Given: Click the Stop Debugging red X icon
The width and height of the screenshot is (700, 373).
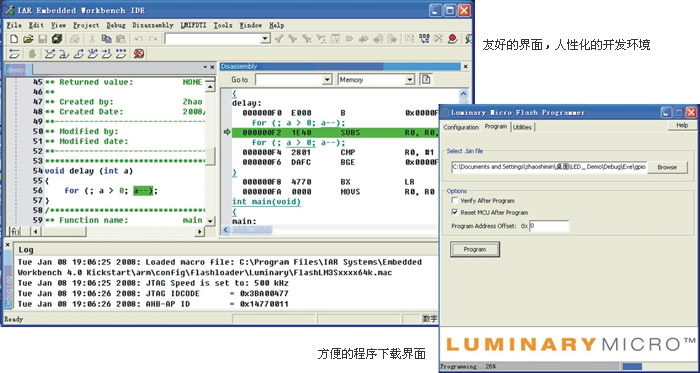Looking at the screenshot, I should coord(138,54).
